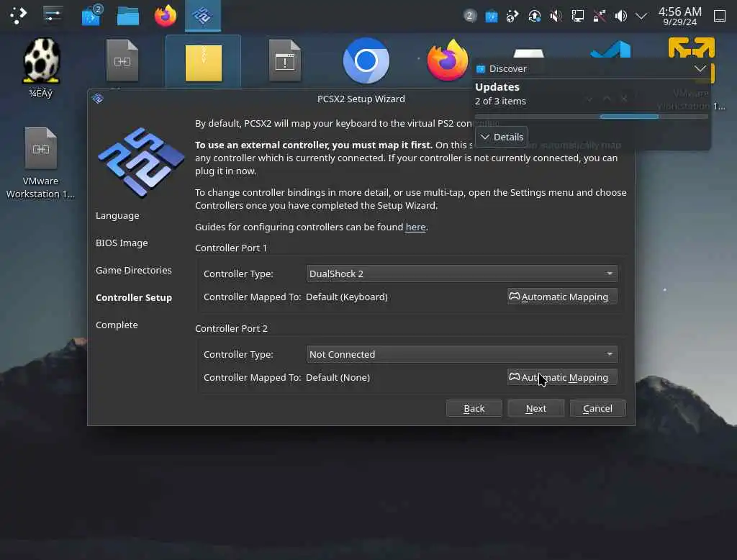Click 'Default (None)' mapped-to text
Viewport: 737px width, 560px height.
pyautogui.click(x=338, y=378)
